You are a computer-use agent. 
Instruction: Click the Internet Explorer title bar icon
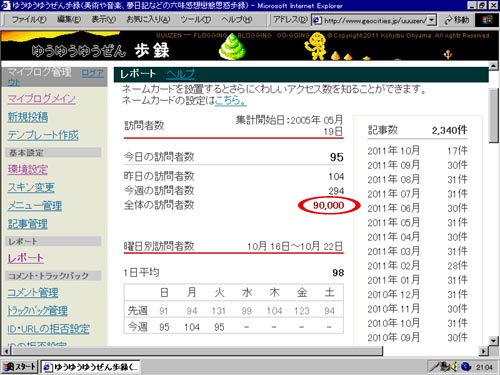click(x=6, y=6)
